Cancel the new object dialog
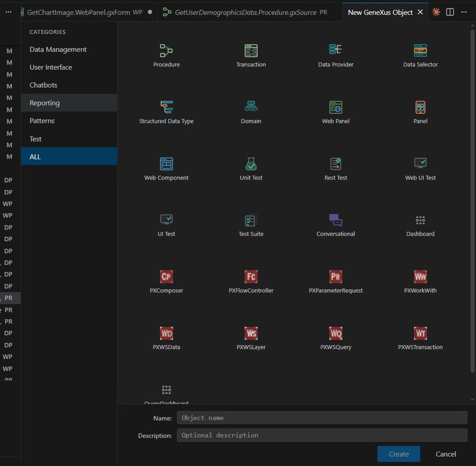This screenshot has width=476, height=466. pos(446,454)
